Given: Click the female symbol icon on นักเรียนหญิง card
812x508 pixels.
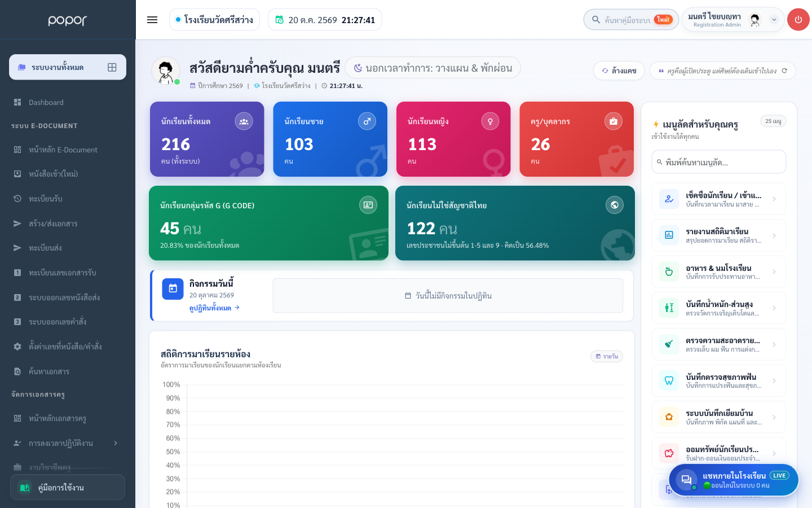Looking at the screenshot, I should click(x=490, y=121).
